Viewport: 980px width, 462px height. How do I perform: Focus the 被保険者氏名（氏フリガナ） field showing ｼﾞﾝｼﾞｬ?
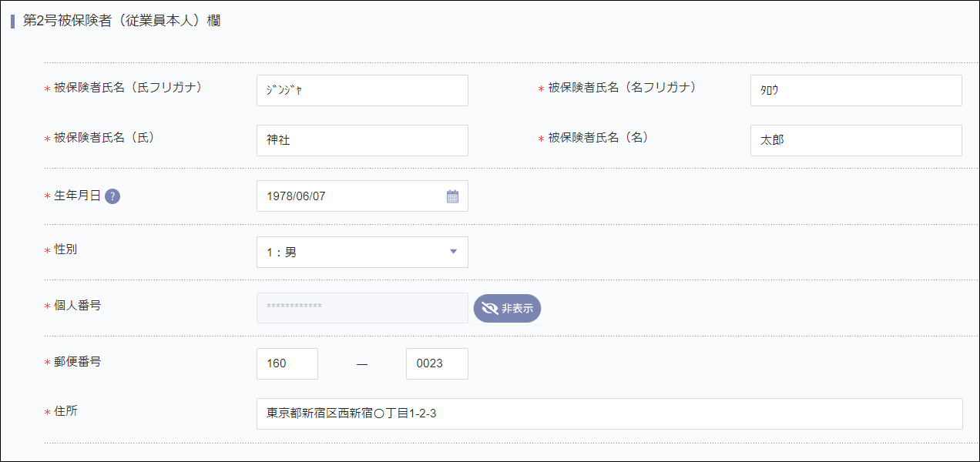(362, 90)
